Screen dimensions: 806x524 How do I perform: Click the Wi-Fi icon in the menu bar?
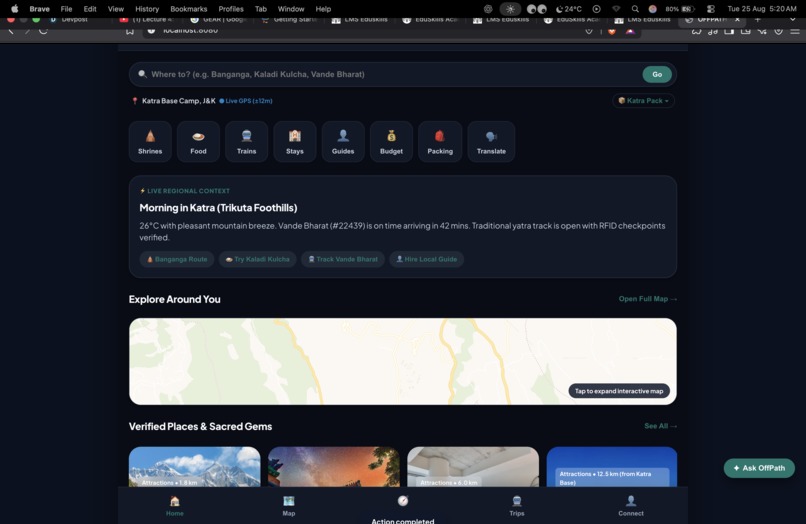pyautogui.click(x=616, y=9)
